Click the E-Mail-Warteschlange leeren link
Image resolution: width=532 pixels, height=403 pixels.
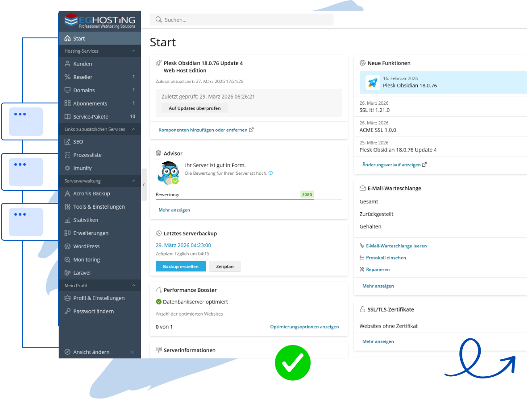point(396,246)
